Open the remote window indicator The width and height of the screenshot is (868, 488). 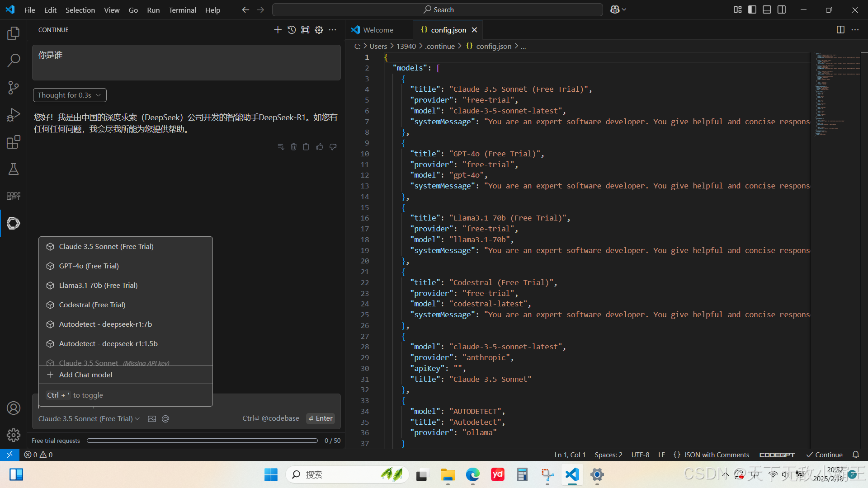[9, 455]
